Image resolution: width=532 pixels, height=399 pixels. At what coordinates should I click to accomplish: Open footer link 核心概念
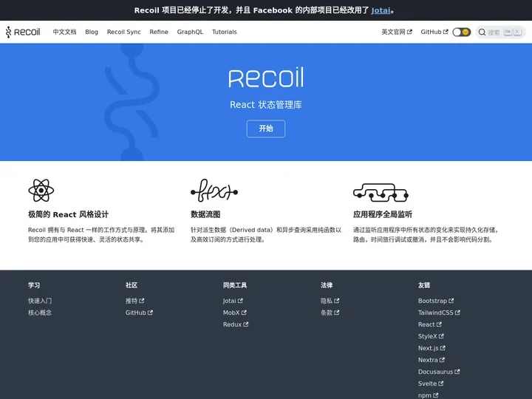click(40, 313)
